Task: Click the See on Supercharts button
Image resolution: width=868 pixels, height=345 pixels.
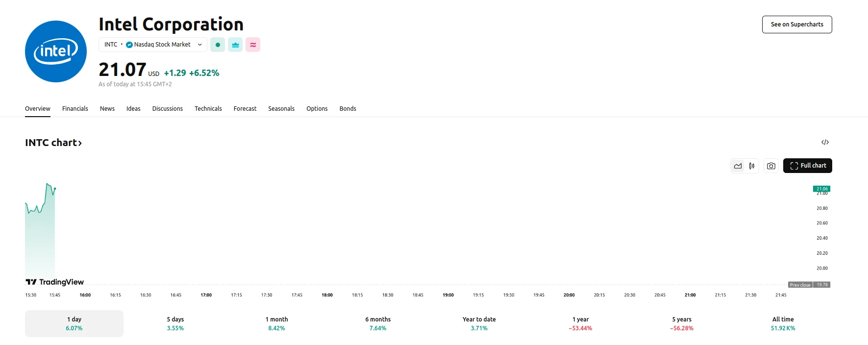Action: pos(797,25)
